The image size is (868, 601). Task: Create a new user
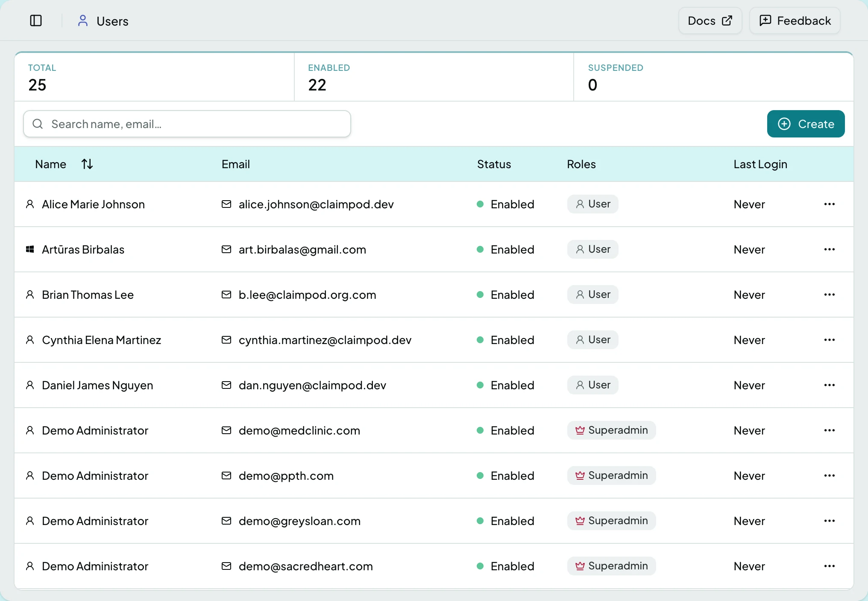(x=806, y=124)
